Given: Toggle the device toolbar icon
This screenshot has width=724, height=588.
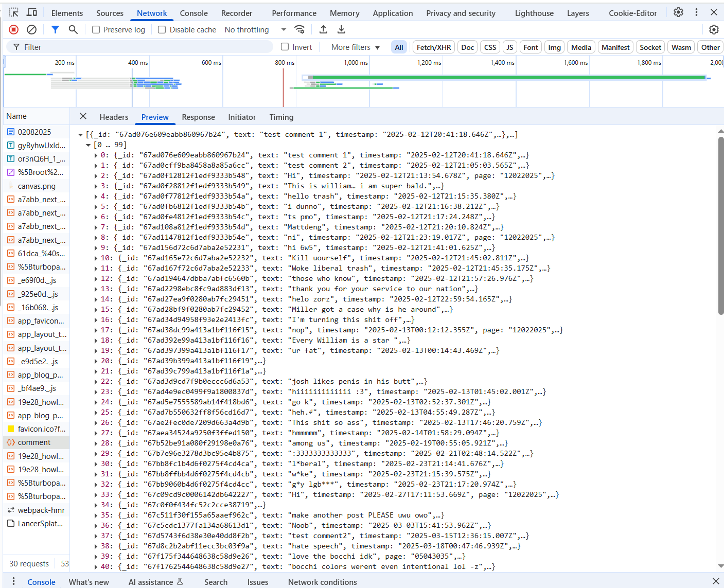Looking at the screenshot, I should tap(32, 12).
